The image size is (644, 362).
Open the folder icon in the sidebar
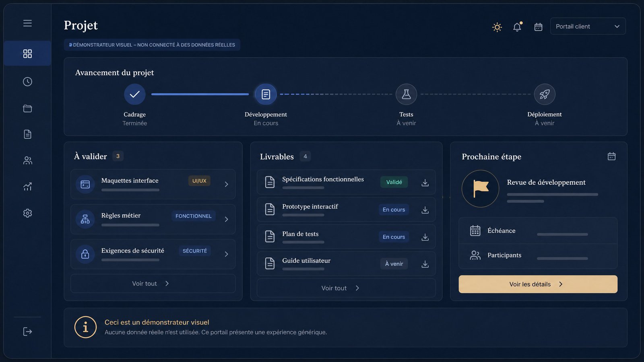click(27, 109)
